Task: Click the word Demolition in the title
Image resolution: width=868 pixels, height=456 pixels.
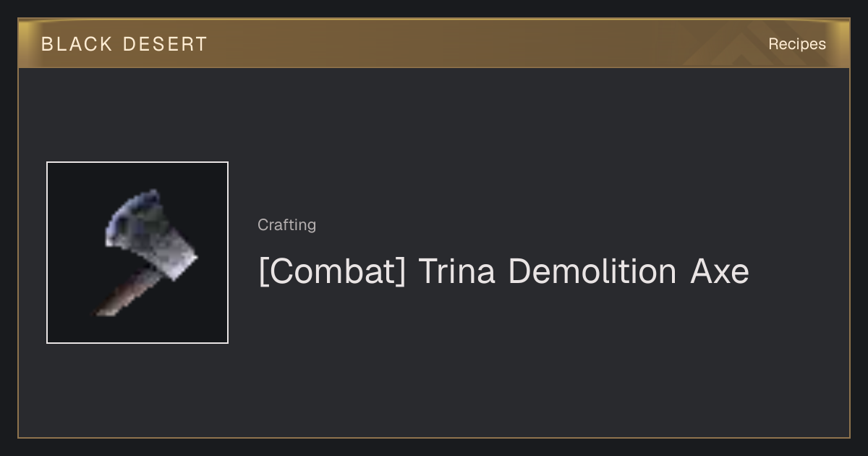Action: (x=592, y=271)
